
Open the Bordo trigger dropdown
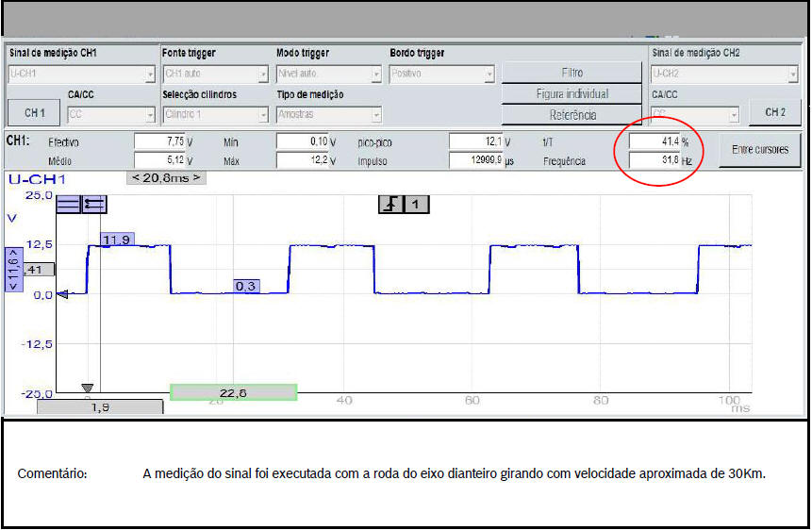click(x=441, y=73)
